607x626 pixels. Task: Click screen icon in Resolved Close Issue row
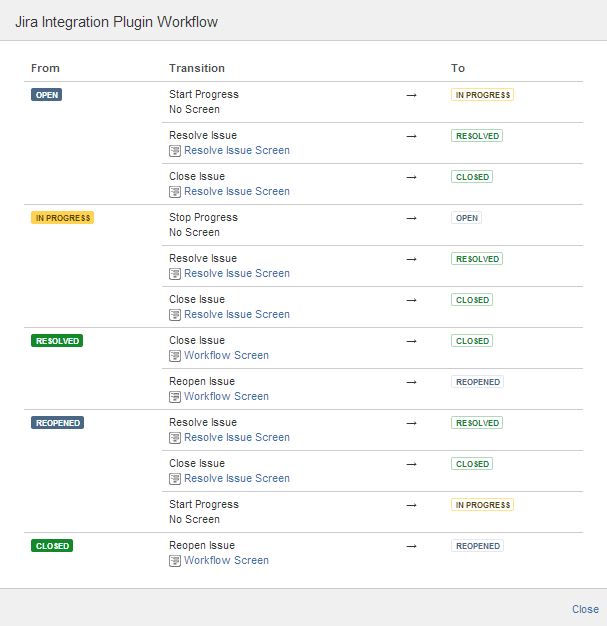click(175, 356)
